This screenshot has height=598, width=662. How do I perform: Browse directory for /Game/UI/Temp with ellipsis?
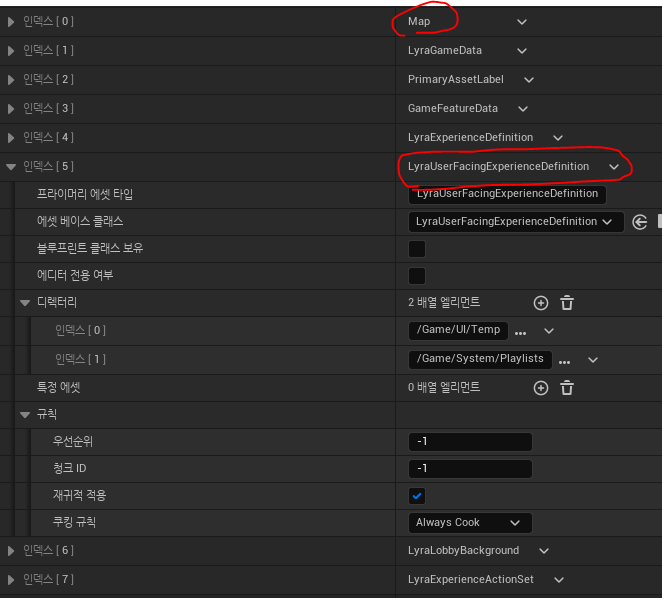(521, 333)
